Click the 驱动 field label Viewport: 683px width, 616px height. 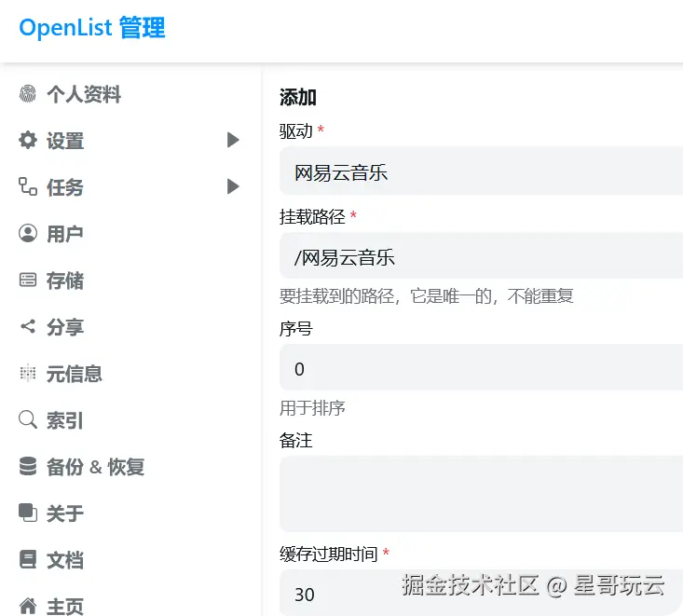coord(295,130)
